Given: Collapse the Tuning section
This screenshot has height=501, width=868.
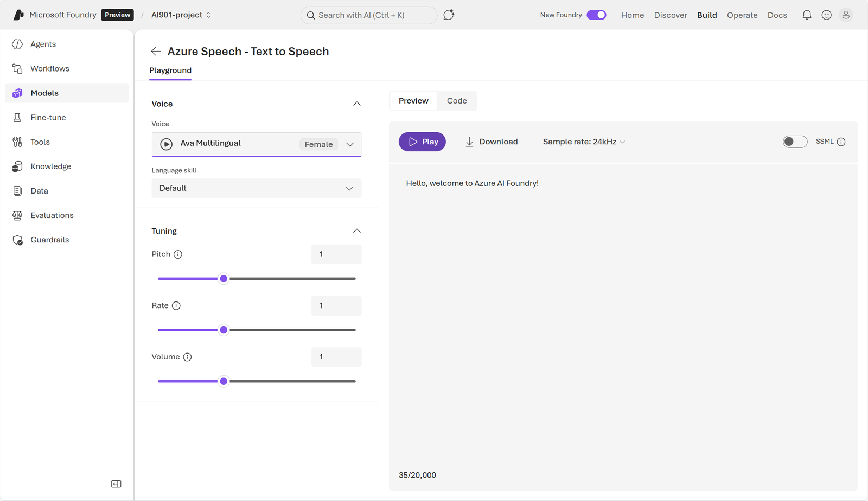Looking at the screenshot, I should pyautogui.click(x=356, y=231).
